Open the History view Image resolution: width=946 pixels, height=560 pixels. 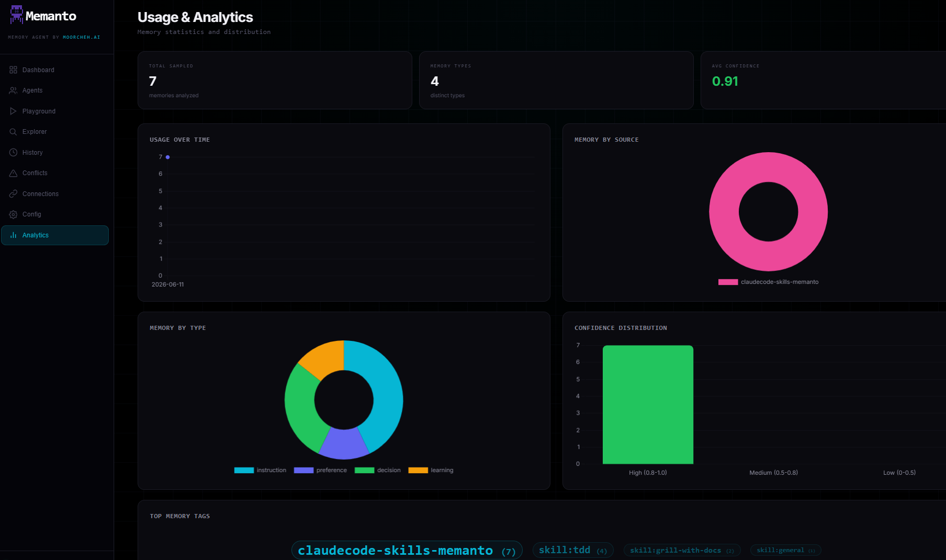pyautogui.click(x=55, y=153)
